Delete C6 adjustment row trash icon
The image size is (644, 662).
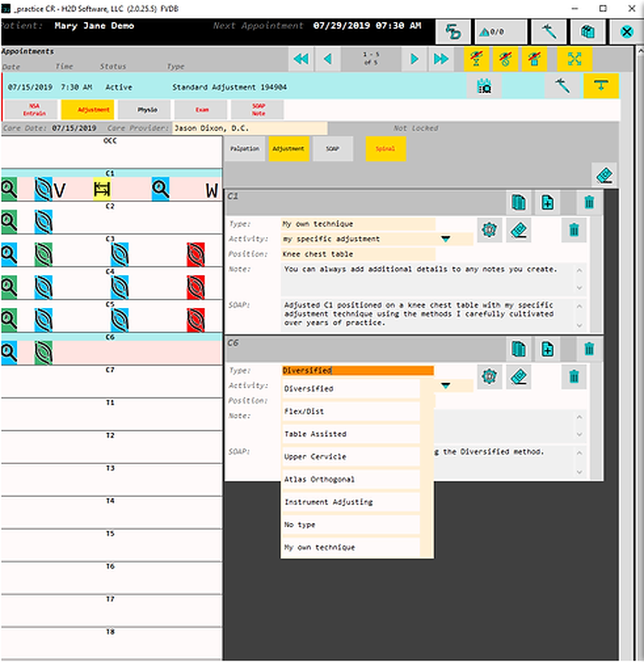point(574,377)
